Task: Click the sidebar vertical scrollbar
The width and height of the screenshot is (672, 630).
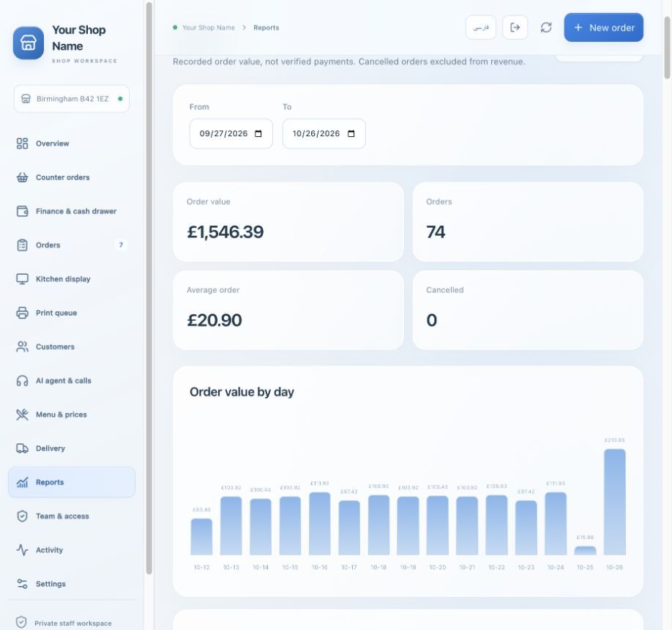Action: click(149, 287)
